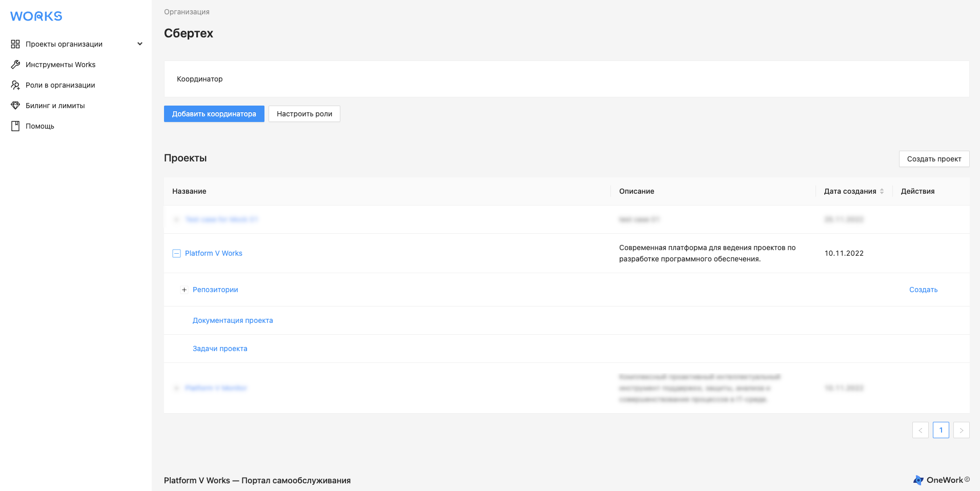Click the grid icon beside Проекты организации

click(x=15, y=44)
